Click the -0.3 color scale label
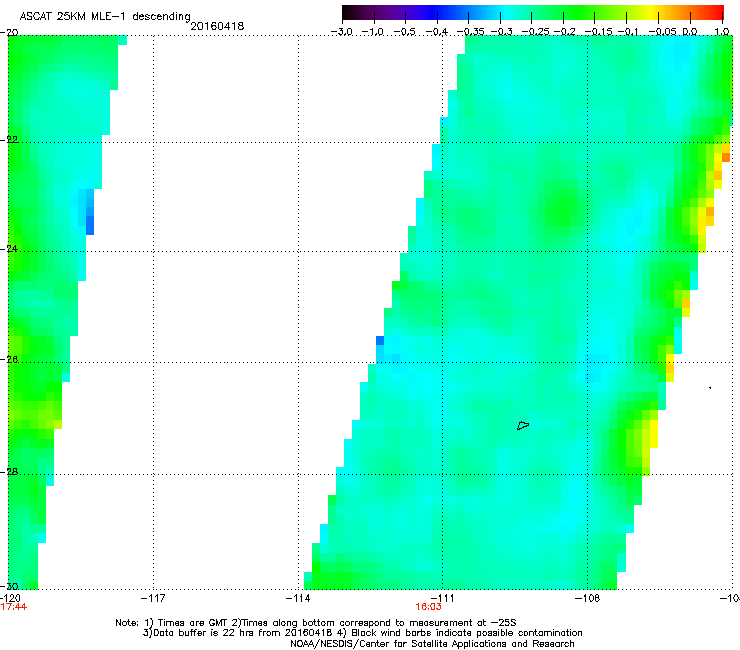The width and height of the screenshot is (740, 650). pyautogui.click(x=502, y=32)
